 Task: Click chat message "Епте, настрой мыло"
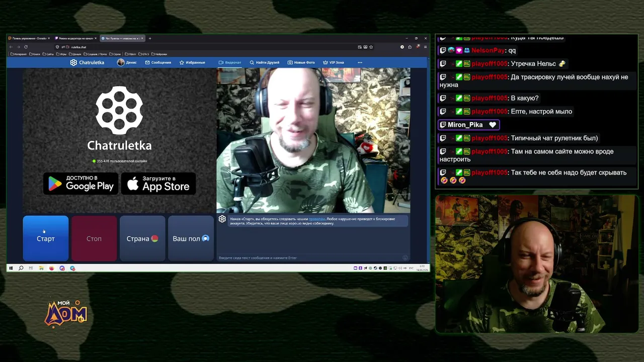click(x=541, y=112)
